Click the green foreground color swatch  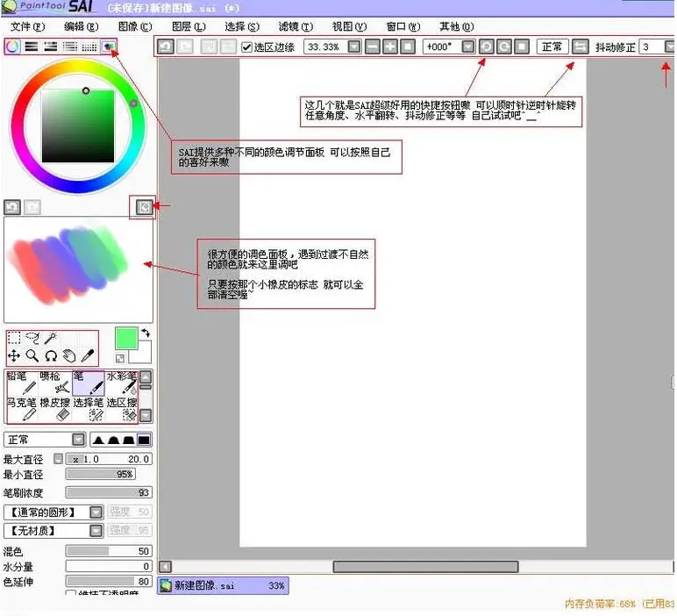tap(126, 338)
